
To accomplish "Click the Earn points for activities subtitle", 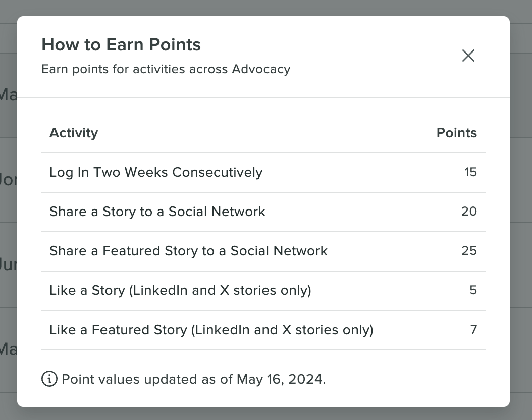I will 166,69.
